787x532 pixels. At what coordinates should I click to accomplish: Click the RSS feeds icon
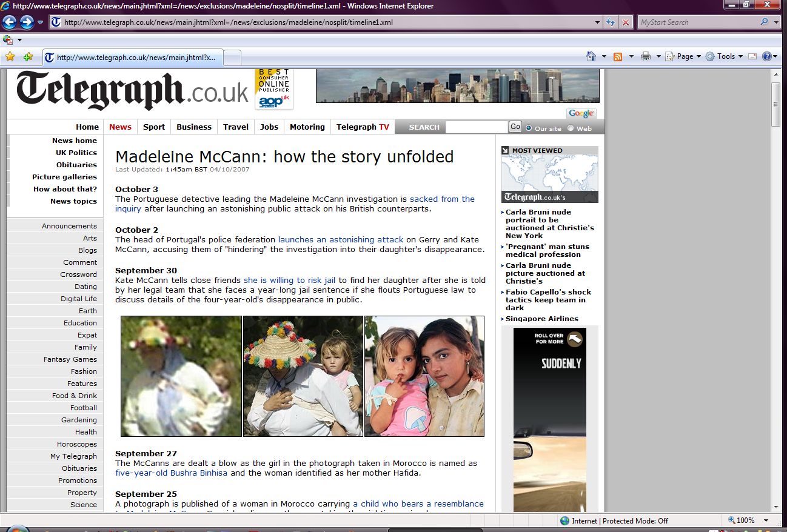pos(618,56)
